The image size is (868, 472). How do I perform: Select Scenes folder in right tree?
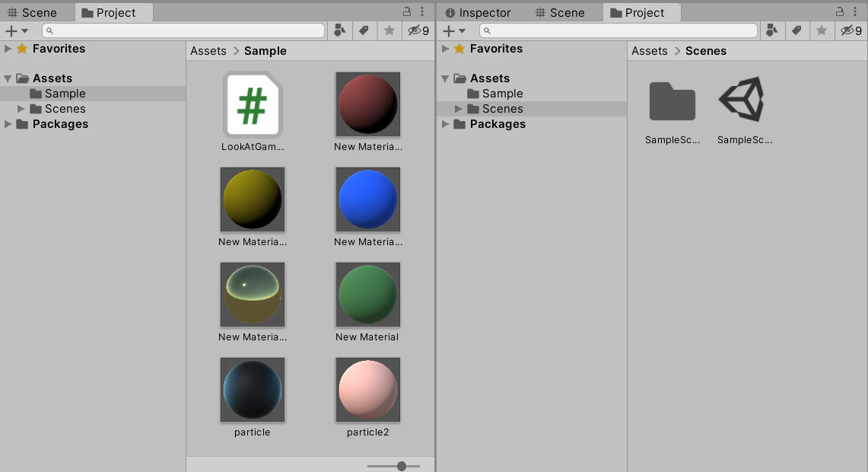(x=532, y=109)
